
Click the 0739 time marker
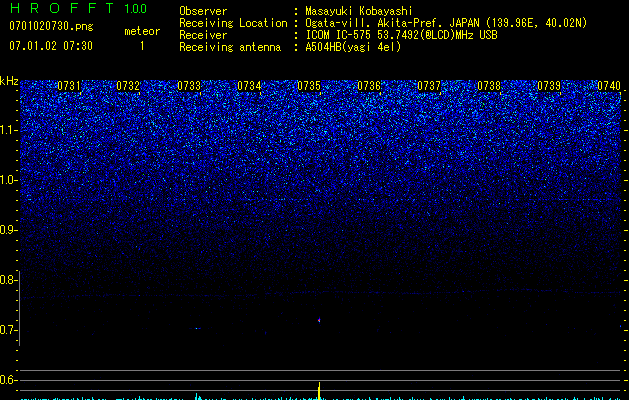[549, 86]
